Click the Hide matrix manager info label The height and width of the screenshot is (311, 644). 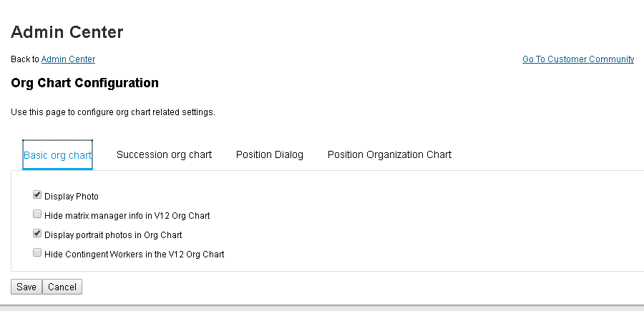(x=127, y=216)
